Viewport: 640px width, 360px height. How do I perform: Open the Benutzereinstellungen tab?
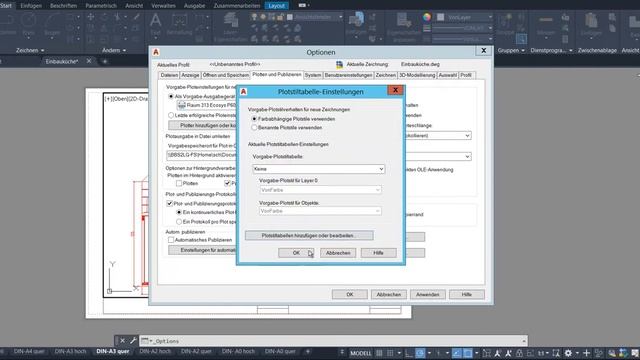pyautogui.click(x=348, y=75)
